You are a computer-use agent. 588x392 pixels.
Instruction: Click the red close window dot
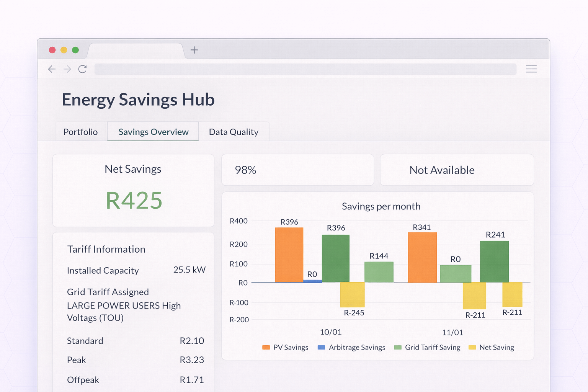[x=52, y=50]
